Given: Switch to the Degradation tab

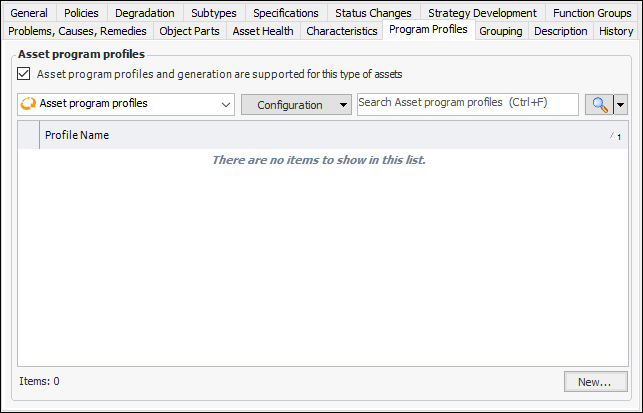Looking at the screenshot, I should pos(144,13).
